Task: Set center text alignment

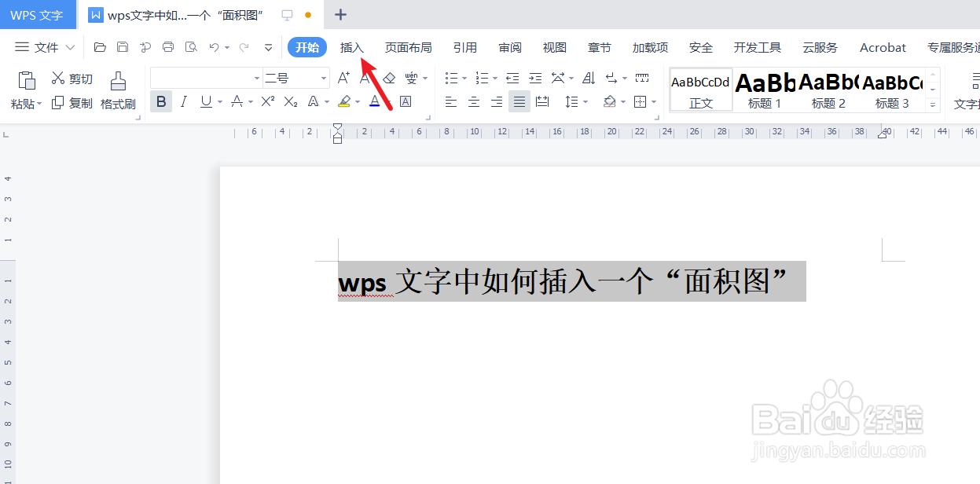Action: point(474,101)
